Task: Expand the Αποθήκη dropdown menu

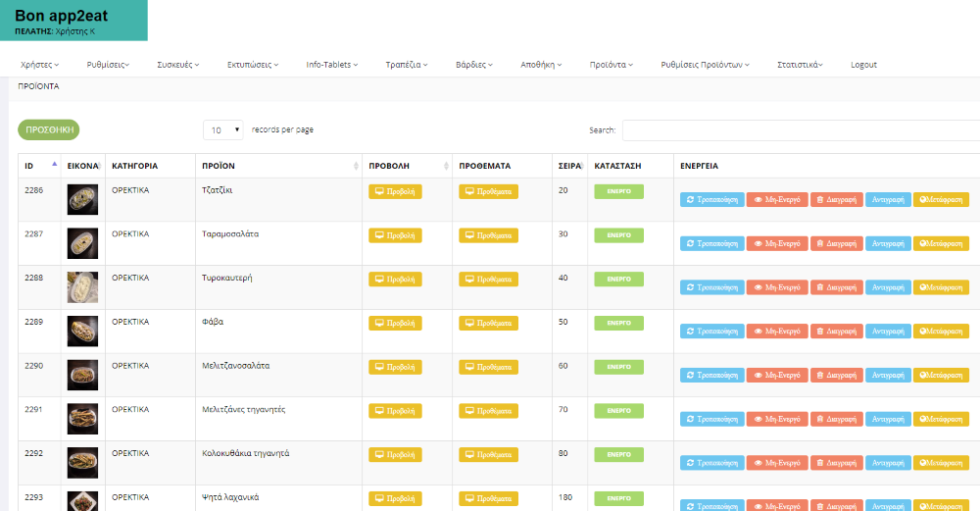Action: click(x=541, y=65)
